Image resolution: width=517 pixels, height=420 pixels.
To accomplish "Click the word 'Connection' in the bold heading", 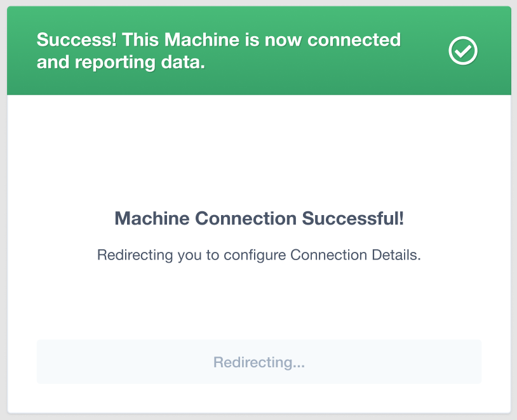I will click(246, 219).
